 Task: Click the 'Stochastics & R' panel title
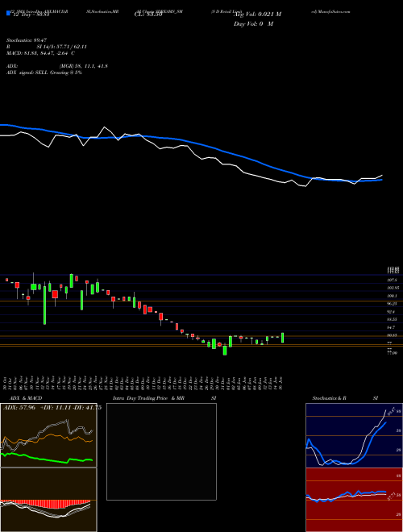click(x=330, y=398)
